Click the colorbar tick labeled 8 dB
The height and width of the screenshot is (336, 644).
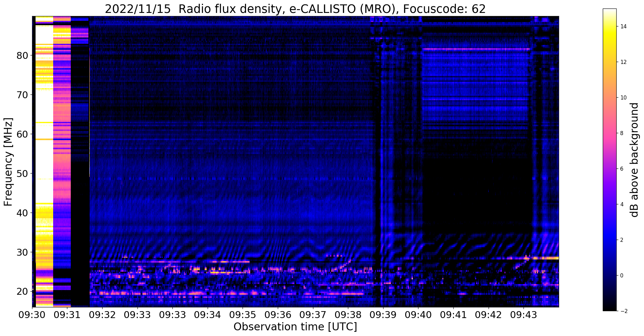pyautogui.click(x=621, y=133)
